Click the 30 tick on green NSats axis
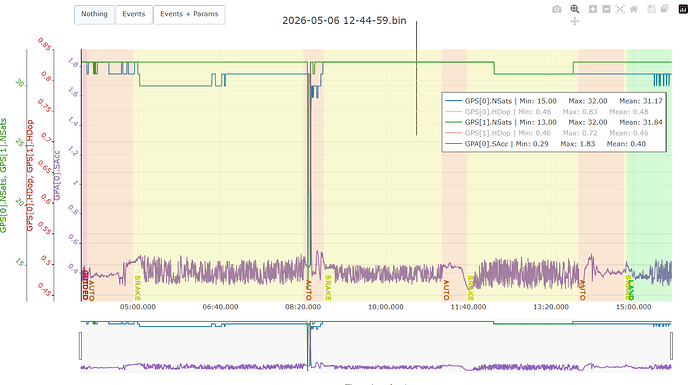This screenshot has width=690, height=385. point(19,83)
